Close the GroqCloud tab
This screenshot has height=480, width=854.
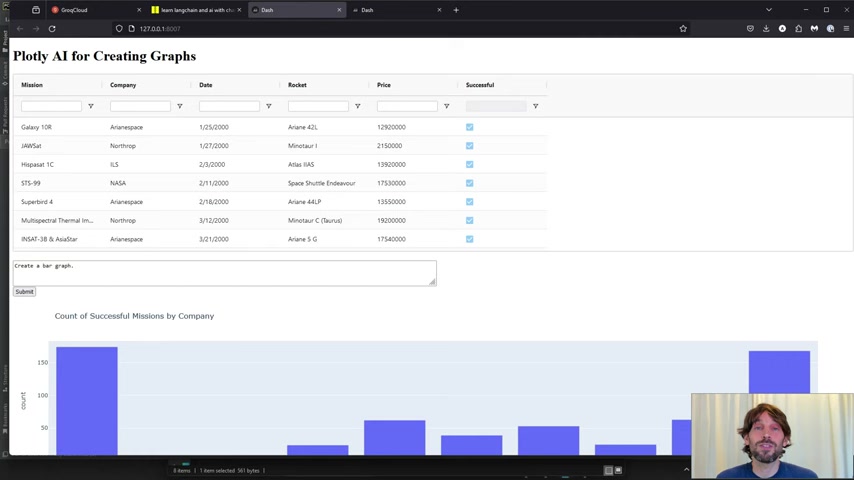pyautogui.click(x=139, y=10)
